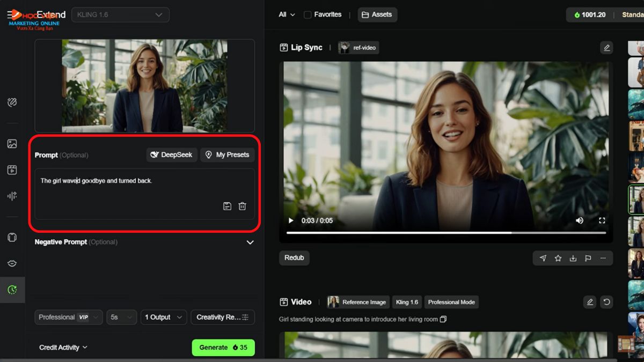Screen dimensions: 644x362
Task: Click the 1001.20 credits balance
Action: pos(590,14)
